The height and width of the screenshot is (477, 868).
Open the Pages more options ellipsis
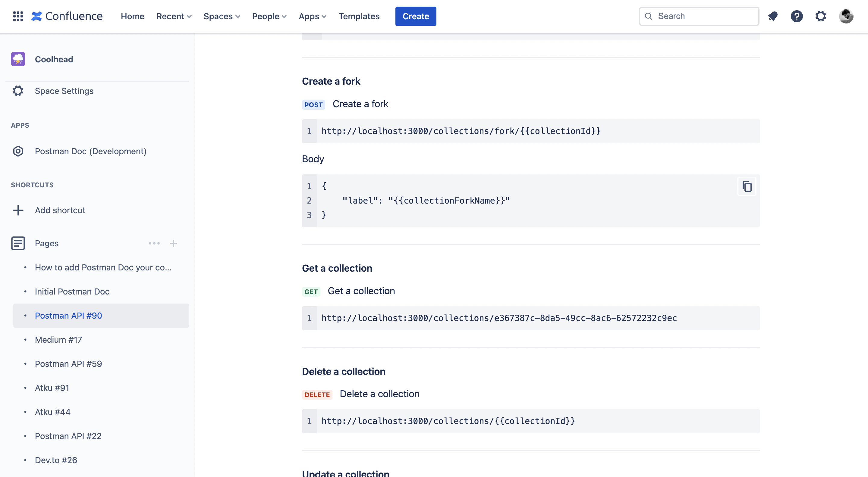pyautogui.click(x=154, y=243)
